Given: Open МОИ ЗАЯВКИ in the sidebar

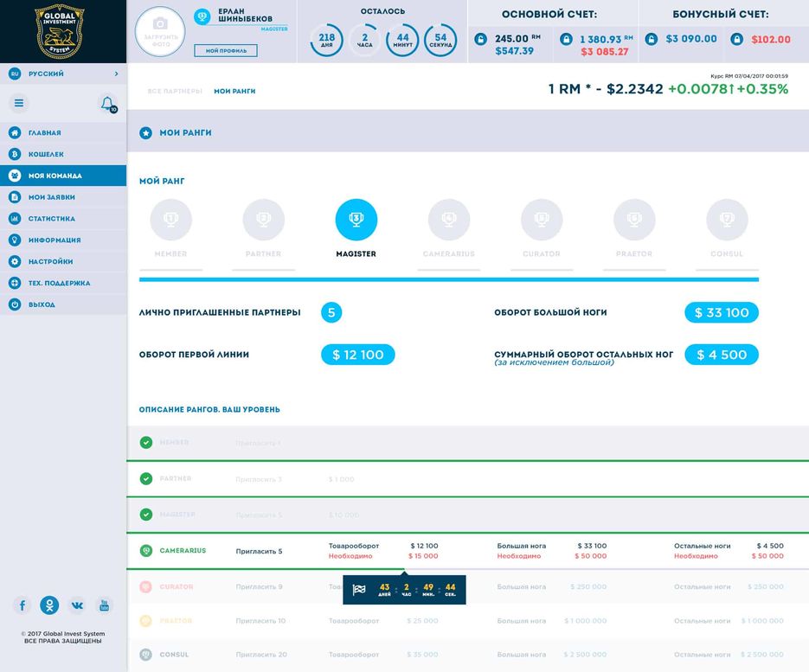Looking at the screenshot, I should (x=63, y=197).
